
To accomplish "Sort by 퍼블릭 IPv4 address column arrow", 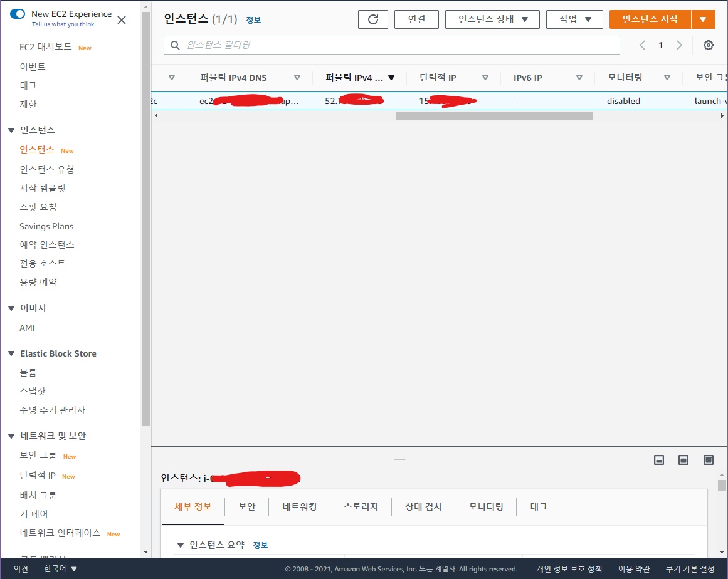I will [x=391, y=78].
